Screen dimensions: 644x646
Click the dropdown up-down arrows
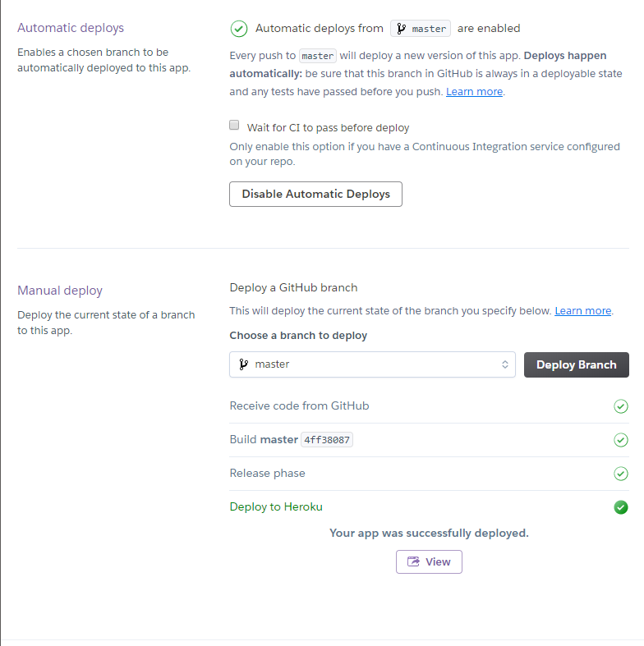(x=504, y=364)
